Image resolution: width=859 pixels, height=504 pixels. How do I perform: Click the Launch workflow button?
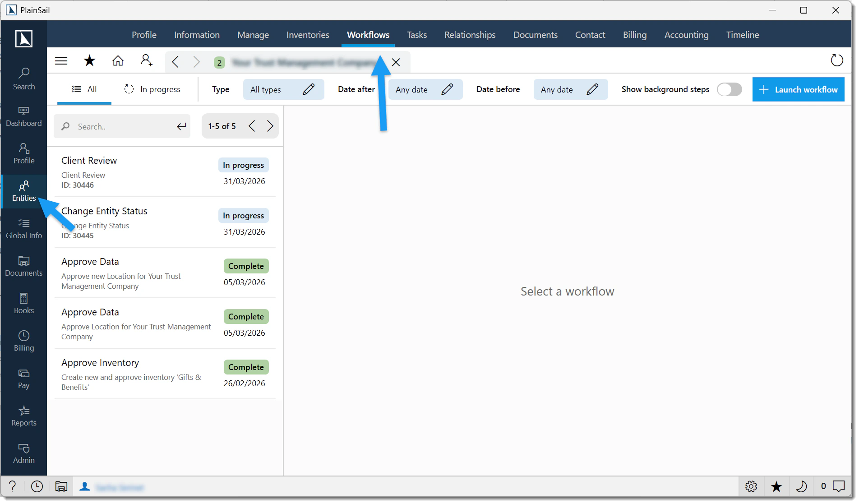[x=798, y=89]
